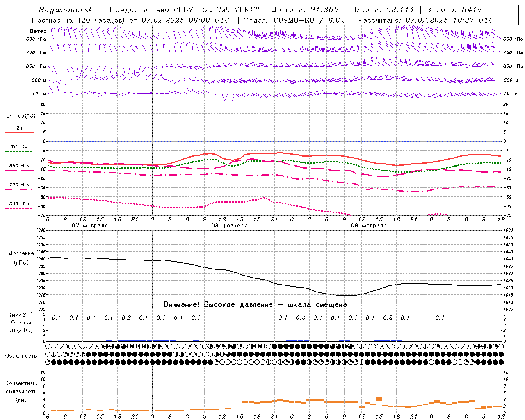Click the '07 февраля' date label

click(x=90, y=225)
